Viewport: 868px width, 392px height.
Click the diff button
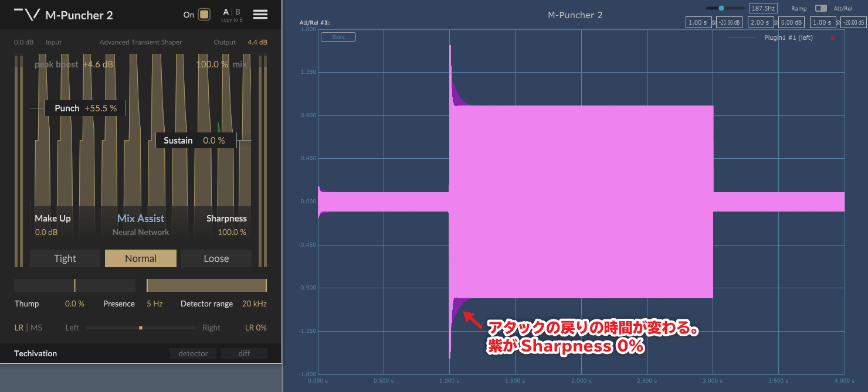tap(244, 353)
